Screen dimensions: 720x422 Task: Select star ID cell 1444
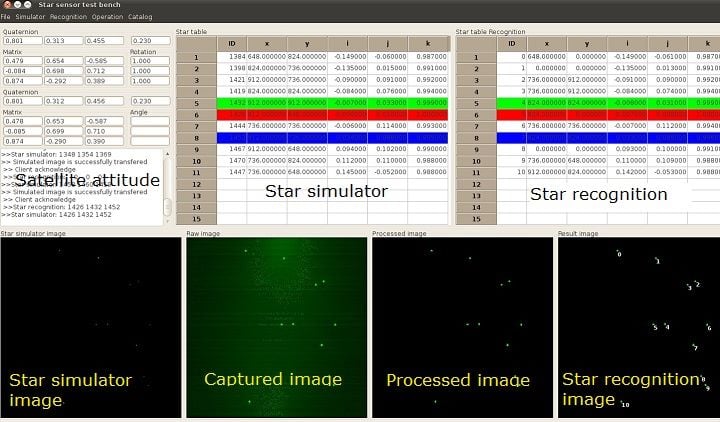(x=232, y=126)
